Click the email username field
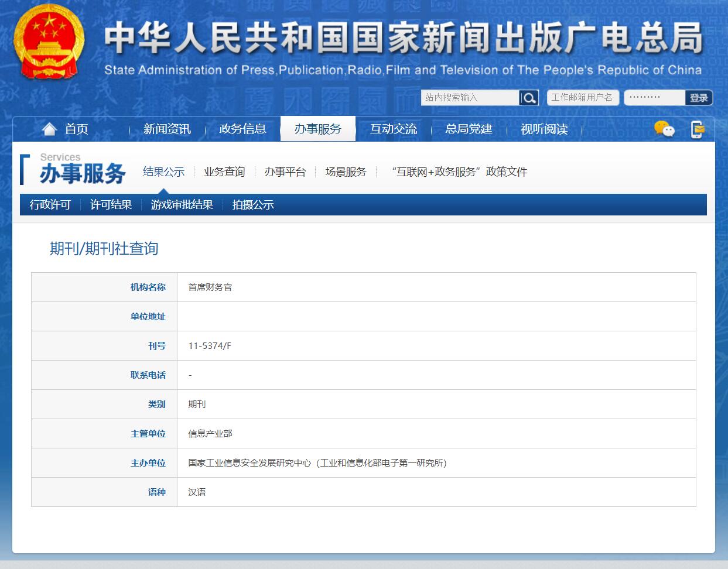Image resolution: width=728 pixels, height=569 pixels. (582, 98)
